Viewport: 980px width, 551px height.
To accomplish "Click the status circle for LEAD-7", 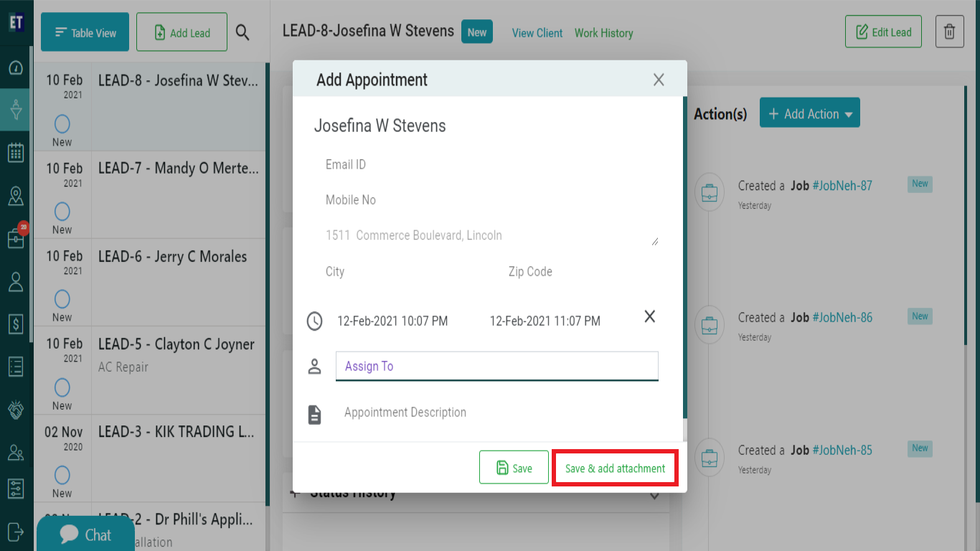I will [x=62, y=212].
